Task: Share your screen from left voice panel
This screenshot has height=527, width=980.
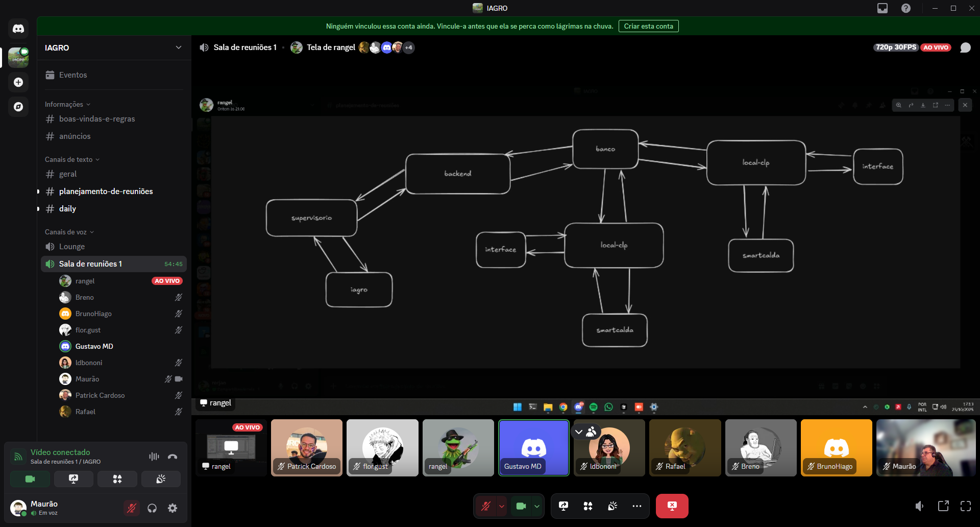Action: [x=73, y=479]
